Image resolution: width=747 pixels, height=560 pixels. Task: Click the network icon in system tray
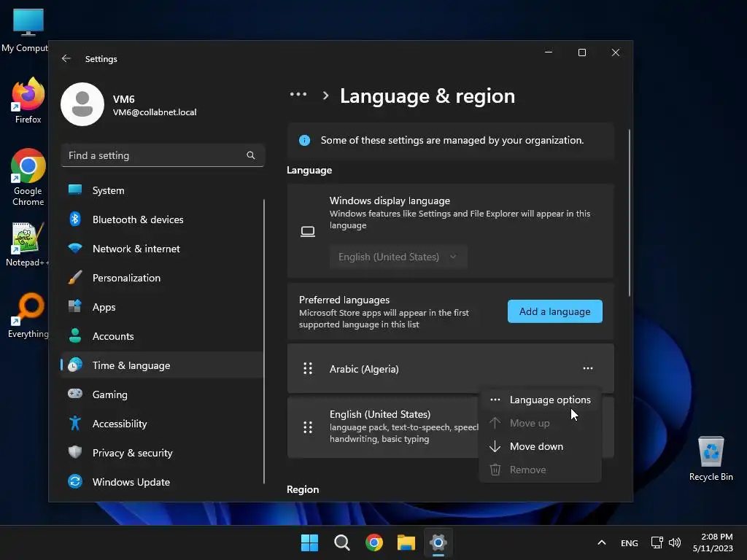pos(657,542)
